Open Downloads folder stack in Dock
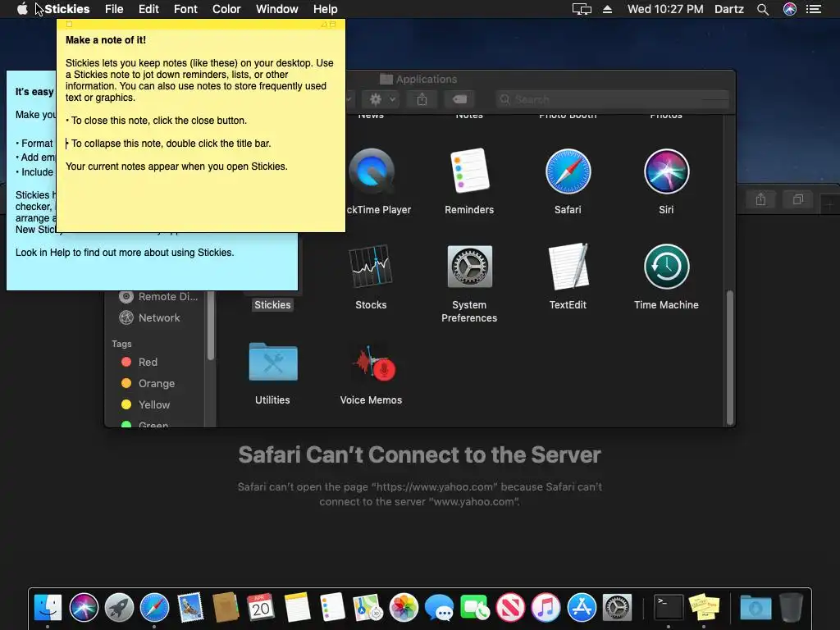 756,608
